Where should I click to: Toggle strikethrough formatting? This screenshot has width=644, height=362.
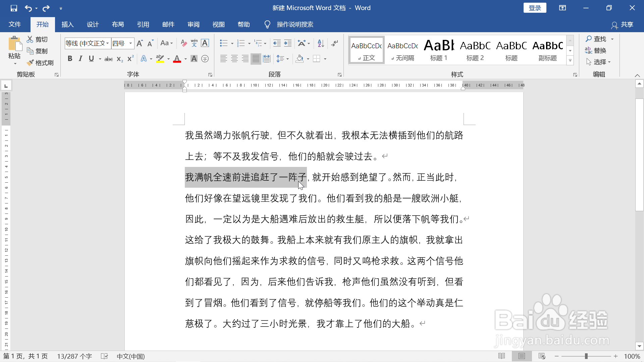click(x=108, y=58)
